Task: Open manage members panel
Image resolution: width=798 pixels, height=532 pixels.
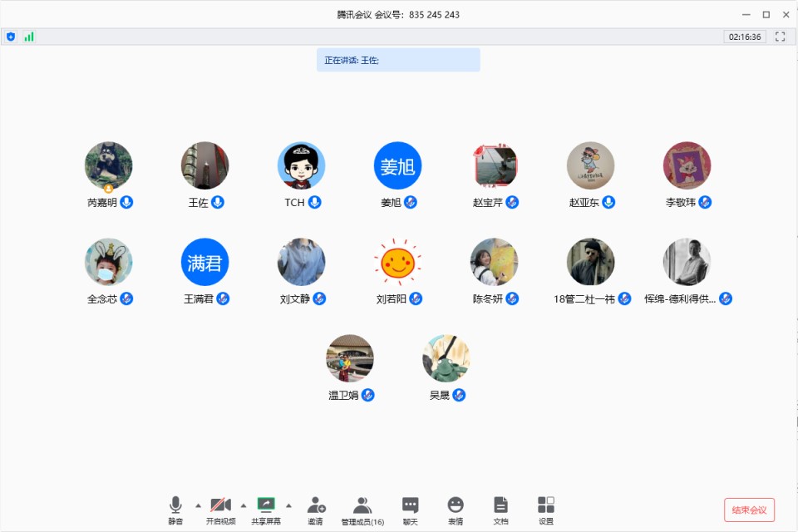Action: (362, 505)
